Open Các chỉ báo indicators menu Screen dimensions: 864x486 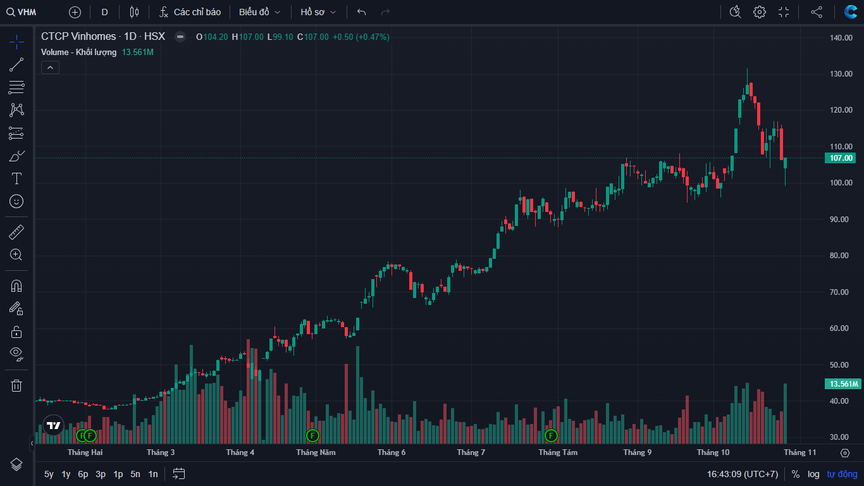[x=189, y=12]
